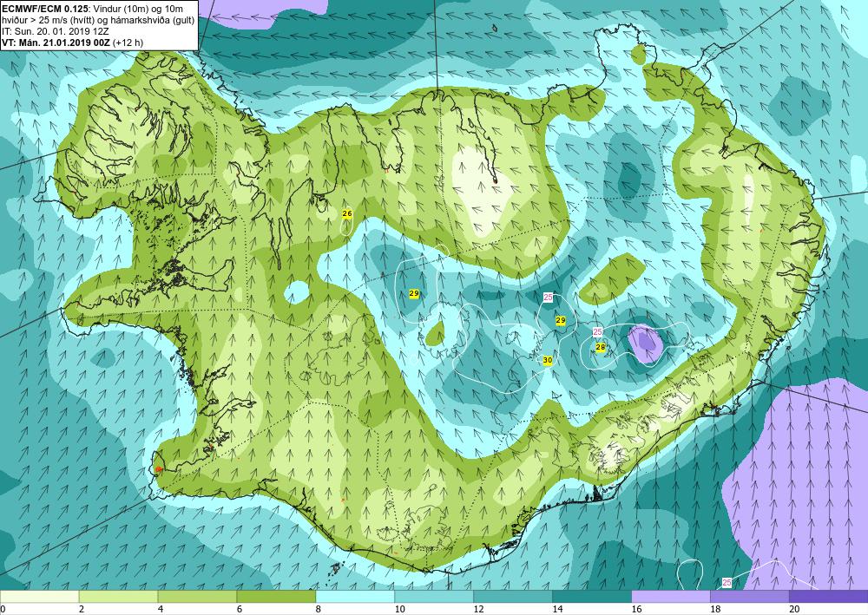
Task: Click the legend value 10
Action: pyautogui.click(x=399, y=610)
